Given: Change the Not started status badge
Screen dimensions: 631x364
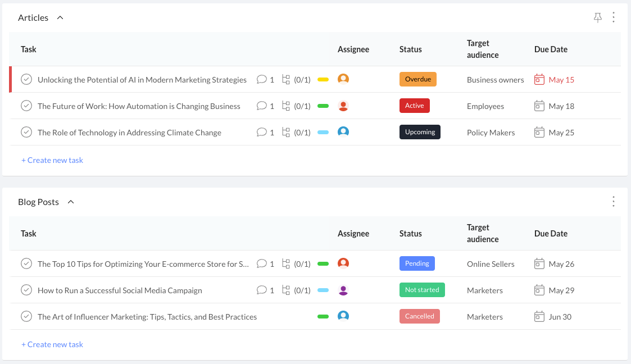Looking at the screenshot, I should [x=422, y=290].
